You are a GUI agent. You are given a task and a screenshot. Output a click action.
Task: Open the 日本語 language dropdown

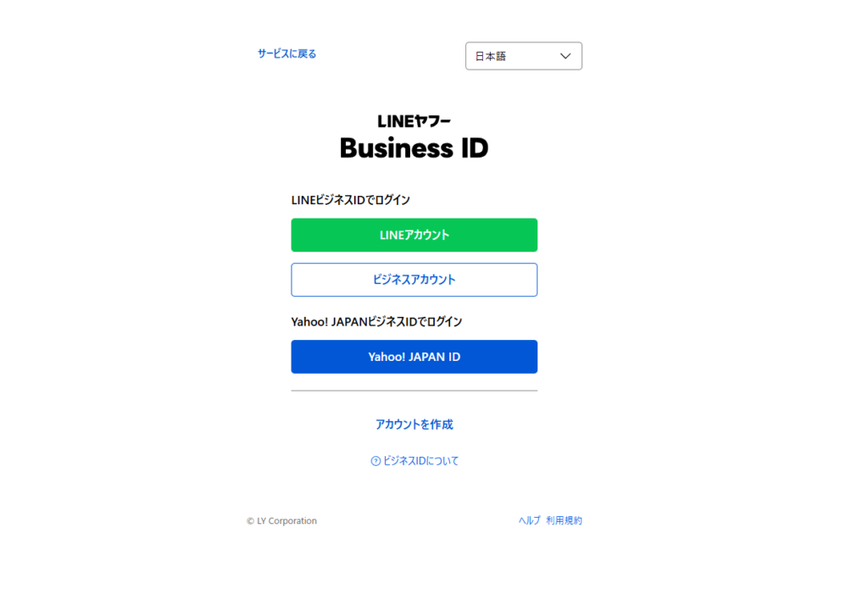pos(524,56)
